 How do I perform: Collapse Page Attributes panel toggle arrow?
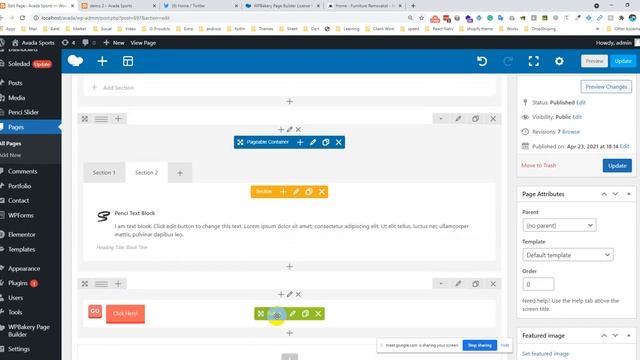(629, 194)
